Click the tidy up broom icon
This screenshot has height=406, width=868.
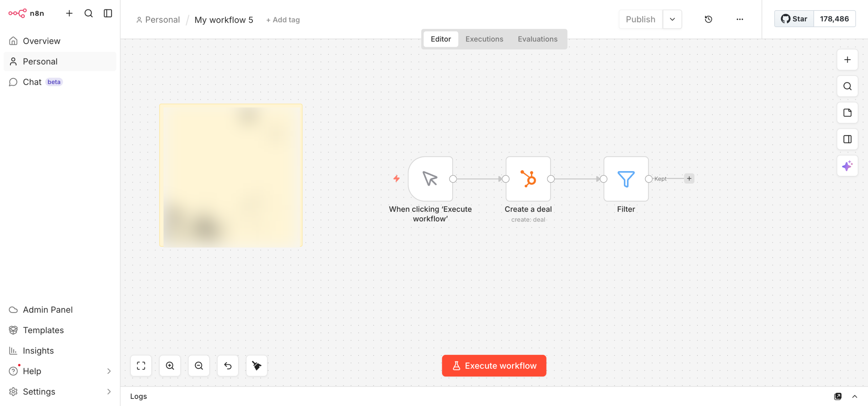pos(257,366)
